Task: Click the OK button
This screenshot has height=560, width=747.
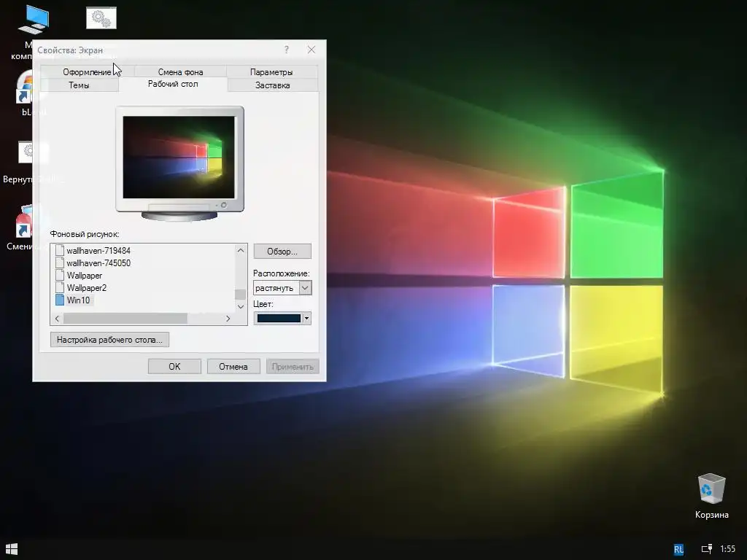Action: coord(174,366)
